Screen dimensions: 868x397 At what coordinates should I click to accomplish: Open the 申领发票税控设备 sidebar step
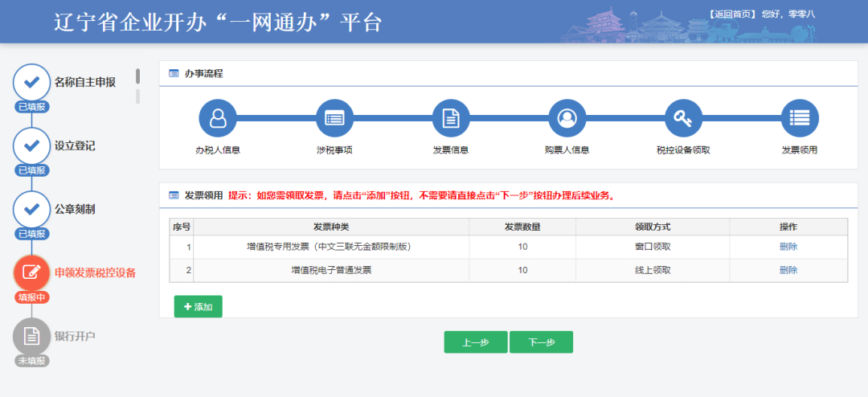95,273
